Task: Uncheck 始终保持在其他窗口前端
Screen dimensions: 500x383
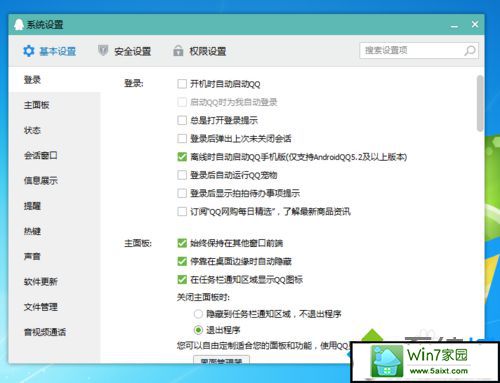Action: click(182, 243)
